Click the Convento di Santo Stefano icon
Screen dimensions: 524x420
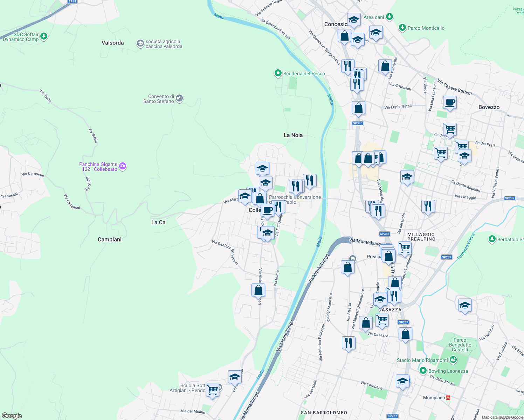(179, 98)
